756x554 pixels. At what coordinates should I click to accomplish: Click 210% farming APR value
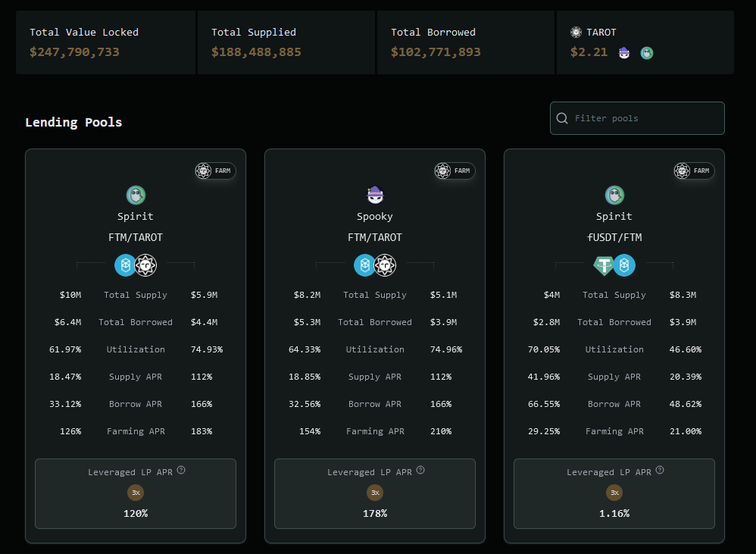coord(441,431)
